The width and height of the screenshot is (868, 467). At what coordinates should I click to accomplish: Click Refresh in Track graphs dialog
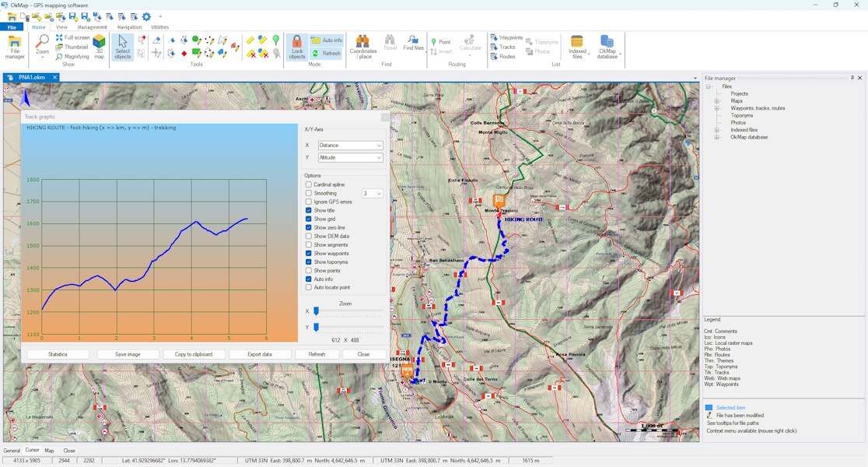pyautogui.click(x=317, y=354)
